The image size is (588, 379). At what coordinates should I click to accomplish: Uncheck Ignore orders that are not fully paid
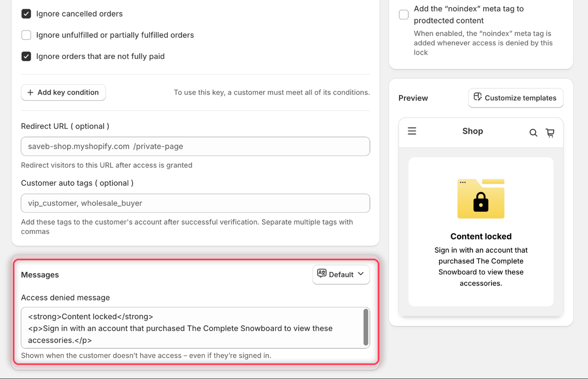click(26, 56)
